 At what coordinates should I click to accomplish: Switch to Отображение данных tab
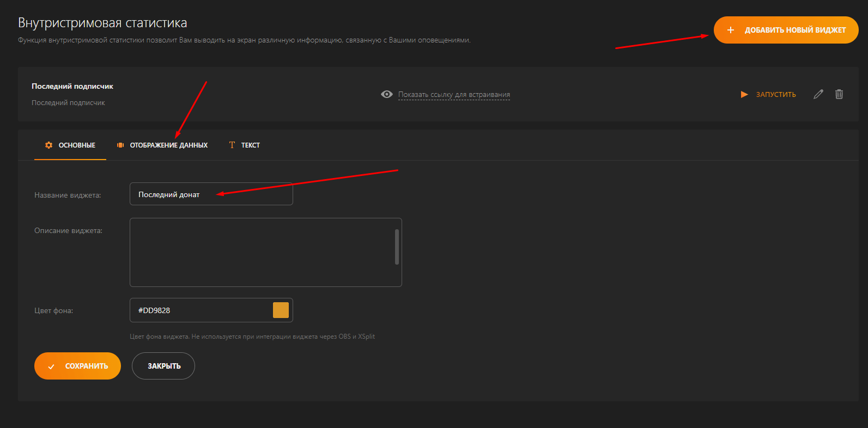click(x=162, y=145)
